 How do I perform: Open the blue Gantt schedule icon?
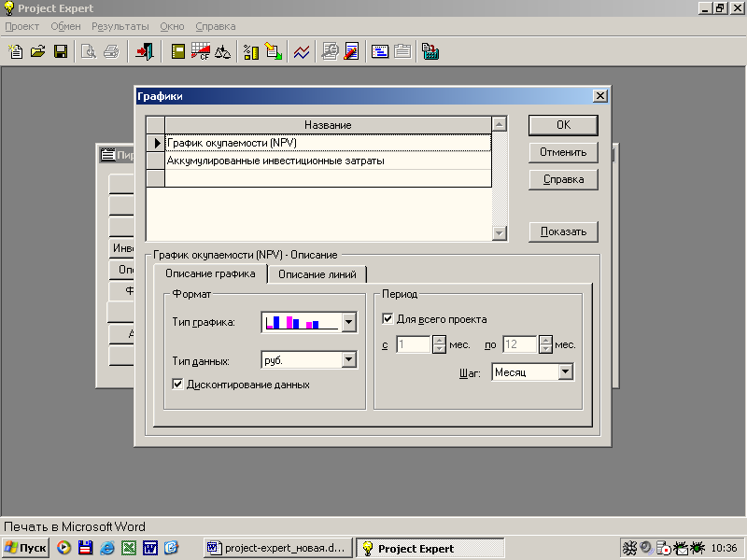[x=380, y=51]
